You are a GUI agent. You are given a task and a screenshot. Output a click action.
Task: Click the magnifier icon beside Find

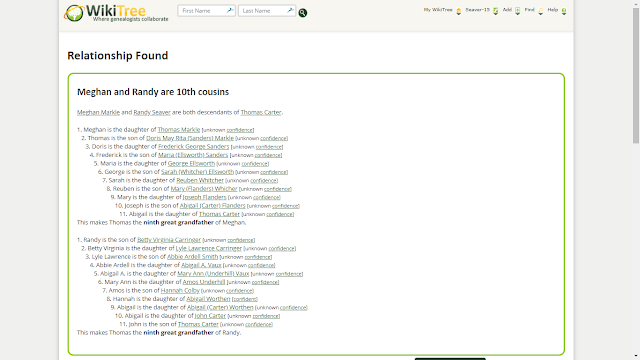(541, 11)
